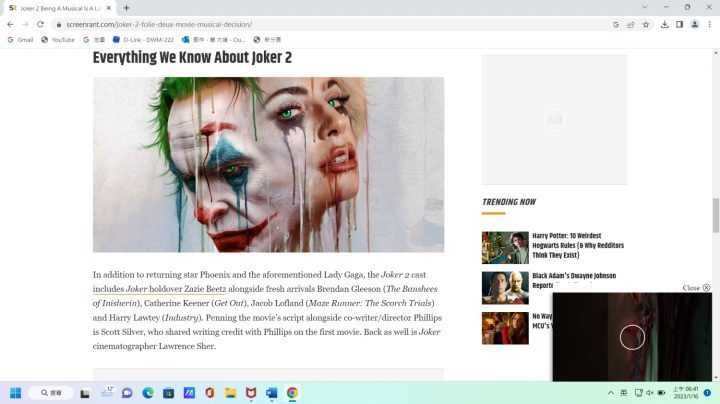Click the circle play button on video
The height and width of the screenshot is (404, 720).
coord(632,337)
